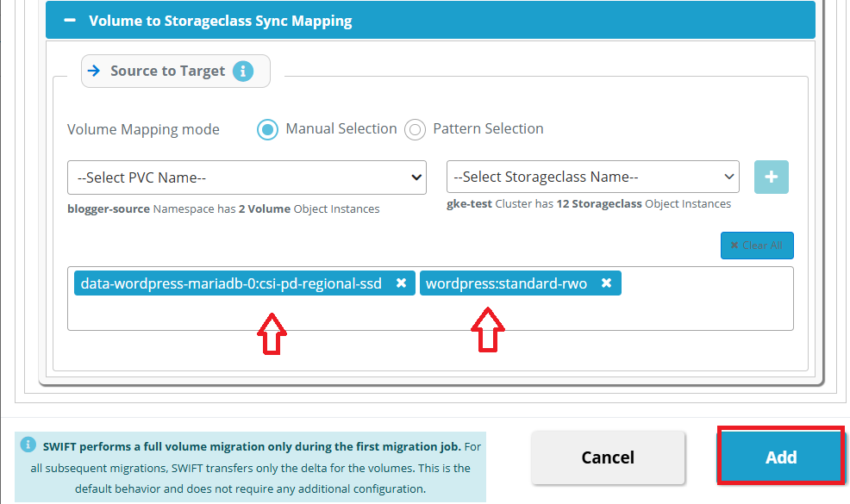Viewport: 850px width, 504px height.
Task: Click the Source to Target info icon
Action: pos(243,71)
